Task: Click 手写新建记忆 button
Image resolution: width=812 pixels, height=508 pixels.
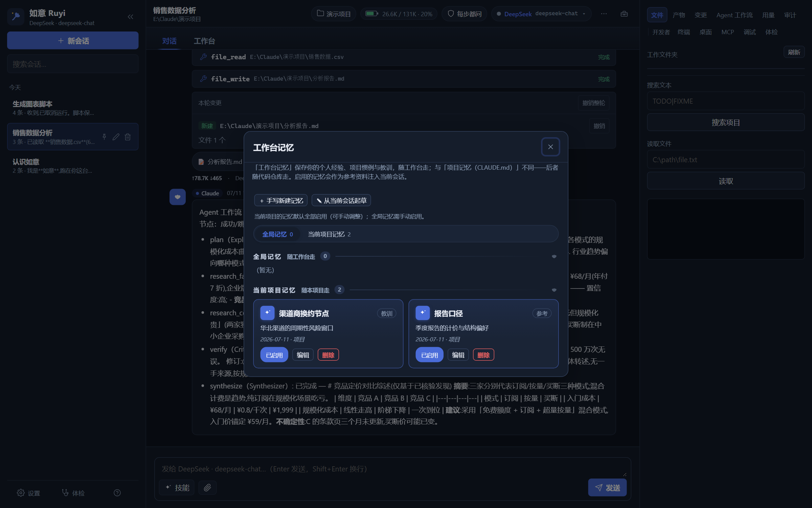Action: pyautogui.click(x=281, y=200)
